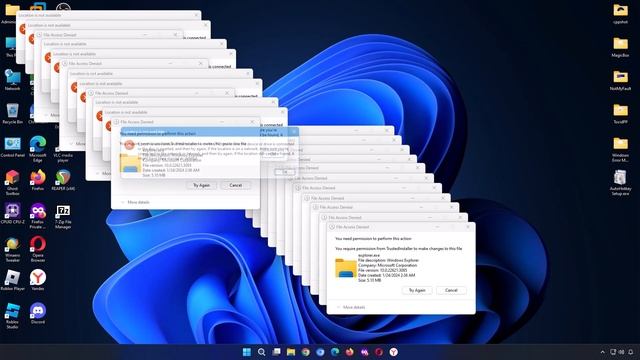Select the CPUID CPU-Z desktop shortcut

pyautogui.click(x=13, y=214)
